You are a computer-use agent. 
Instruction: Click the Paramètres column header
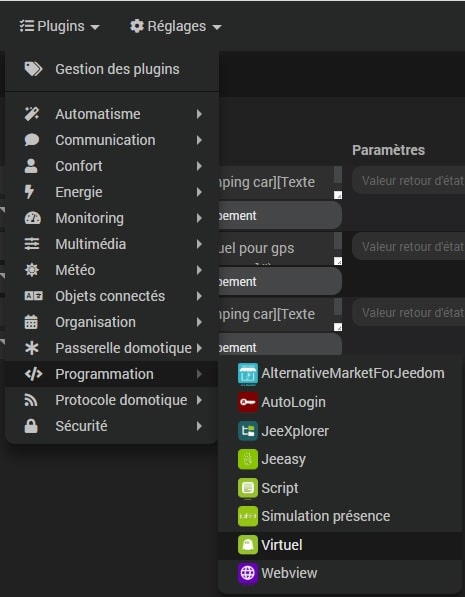pyautogui.click(x=388, y=150)
